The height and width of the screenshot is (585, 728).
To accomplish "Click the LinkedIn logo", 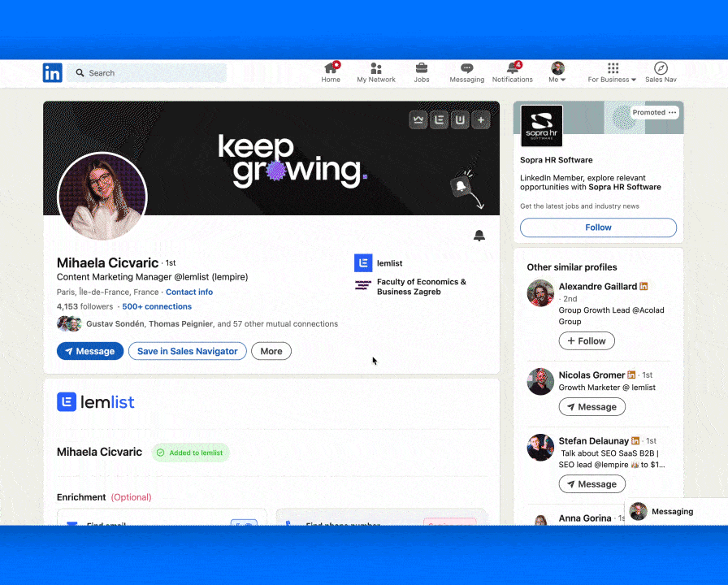I will pyautogui.click(x=52, y=73).
